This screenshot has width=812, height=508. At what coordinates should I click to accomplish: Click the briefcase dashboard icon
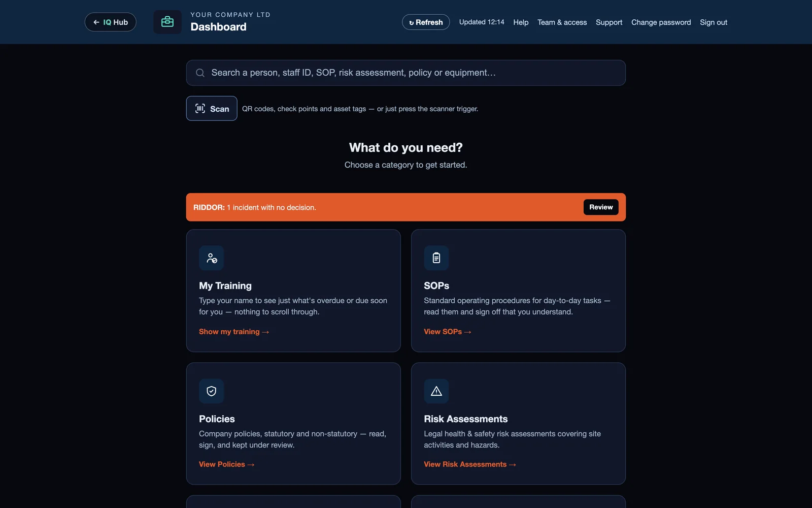[x=167, y=22]
